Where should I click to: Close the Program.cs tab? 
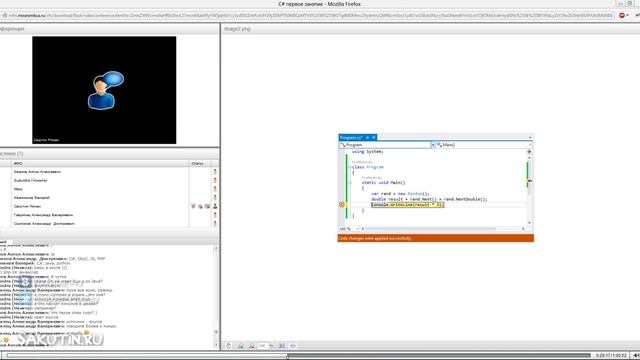point(373,138)
